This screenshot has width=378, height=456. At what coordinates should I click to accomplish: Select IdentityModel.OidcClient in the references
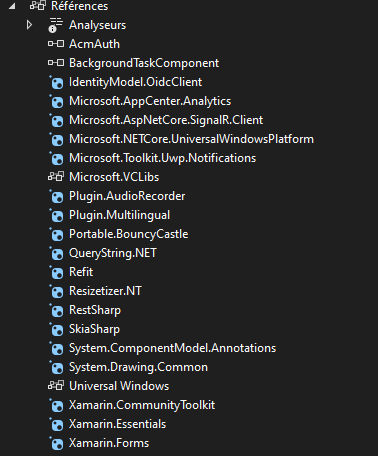135,82
